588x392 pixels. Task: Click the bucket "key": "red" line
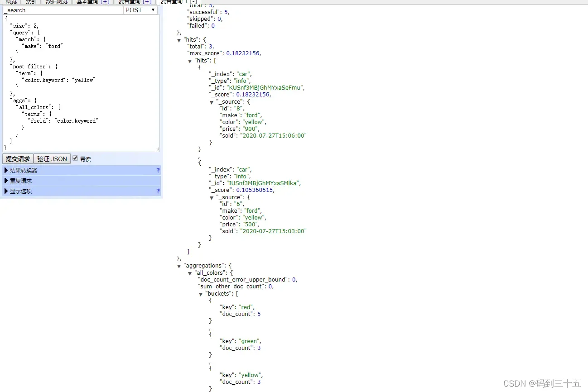(x=237, y=307)
